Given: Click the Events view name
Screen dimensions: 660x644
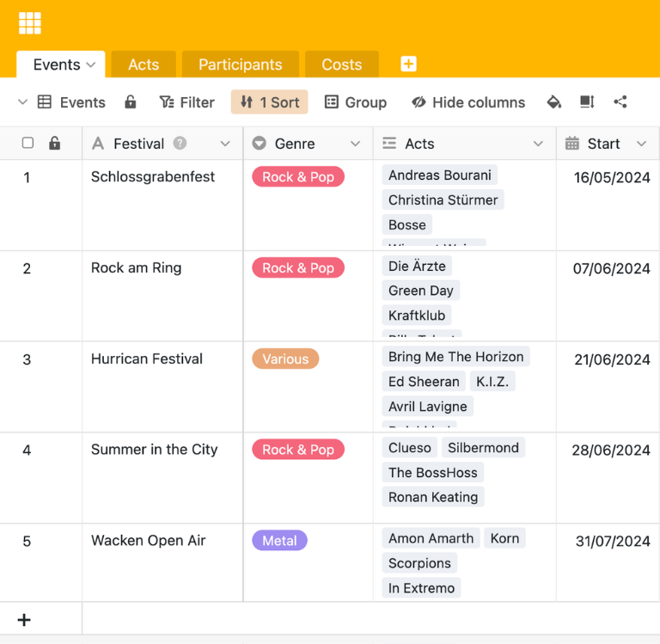Looking at the screenshot, I should tap(82, 102).
